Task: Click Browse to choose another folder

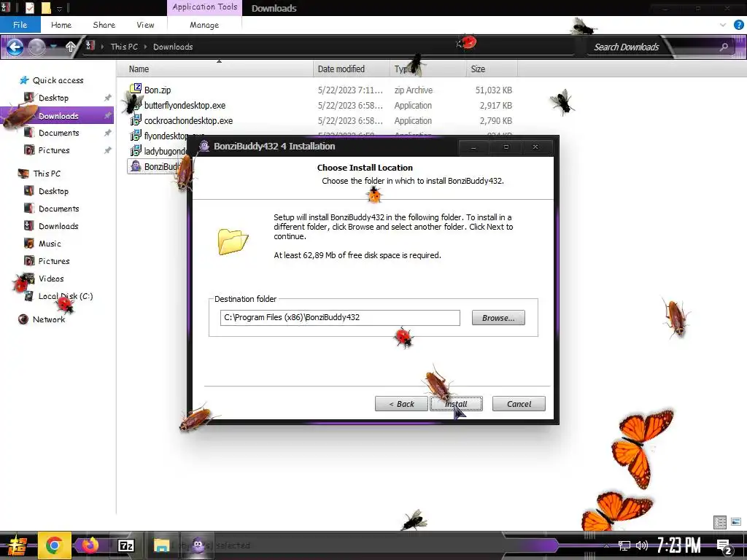Action: (498, 318)
